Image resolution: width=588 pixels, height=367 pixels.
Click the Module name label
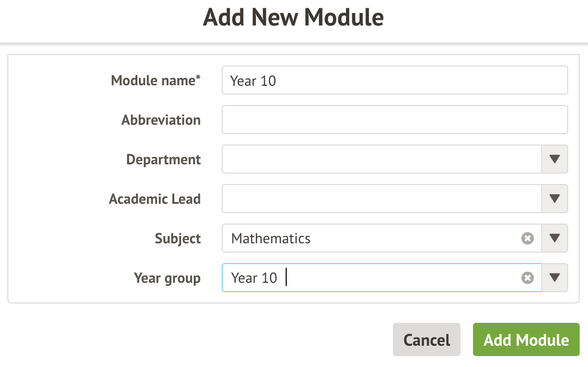coord(155,80)
